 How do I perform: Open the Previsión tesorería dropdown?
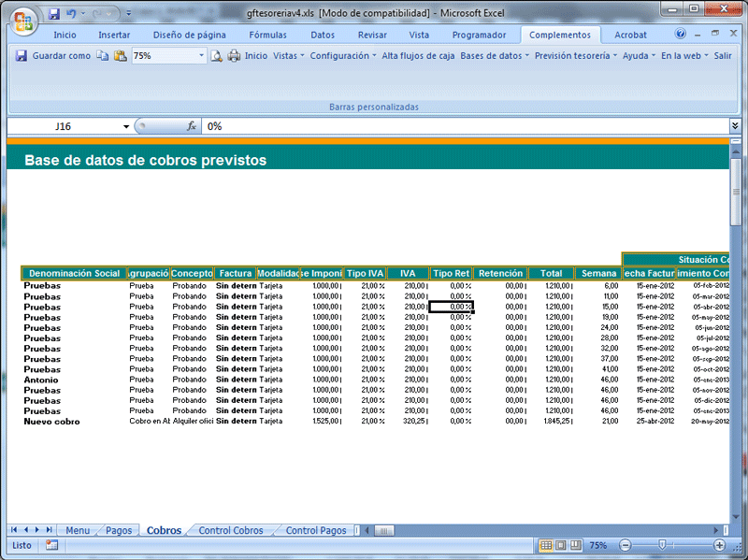[576, 56]
